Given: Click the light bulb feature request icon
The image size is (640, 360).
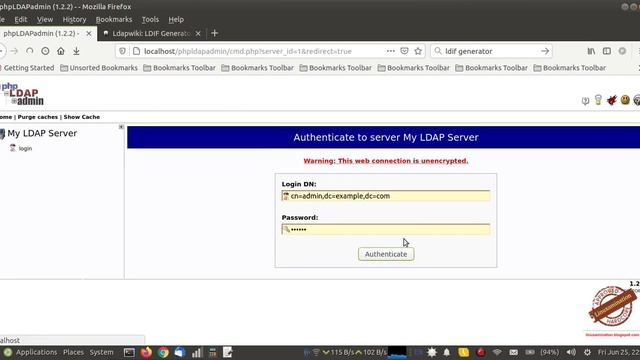Looking at the screenshot, I should 598,100.
